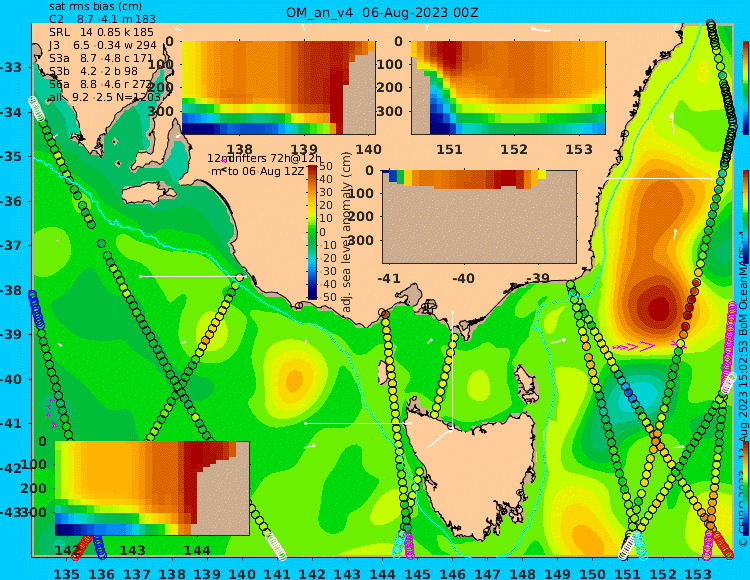
Task: Click the J3 6.5 0.34 w 294 row
Action: tap(103, 45)
